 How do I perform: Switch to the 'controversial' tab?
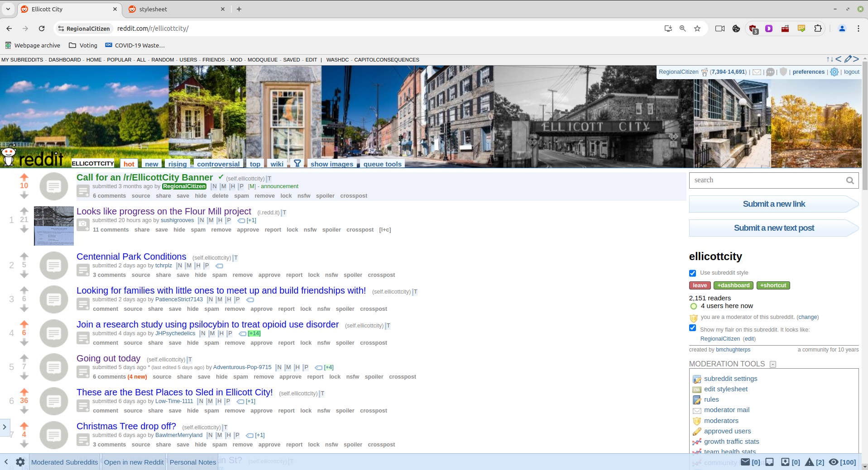(x=218, y=164)
